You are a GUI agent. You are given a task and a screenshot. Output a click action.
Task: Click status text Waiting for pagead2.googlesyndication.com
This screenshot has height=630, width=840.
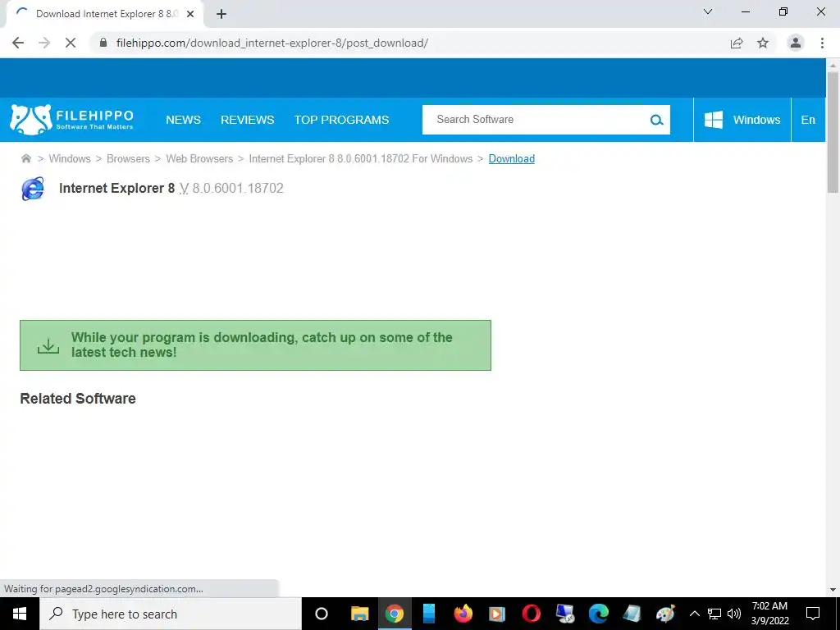tap(103, 589)
